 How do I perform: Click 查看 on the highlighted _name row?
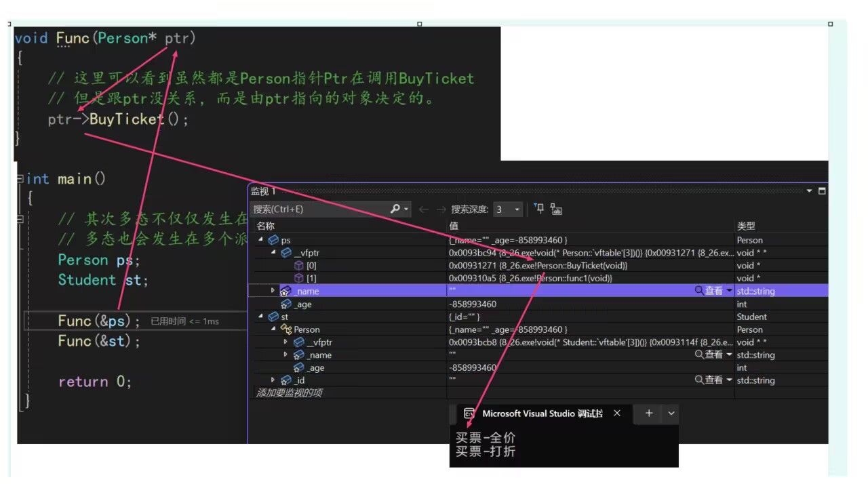[x=713, y=291]
